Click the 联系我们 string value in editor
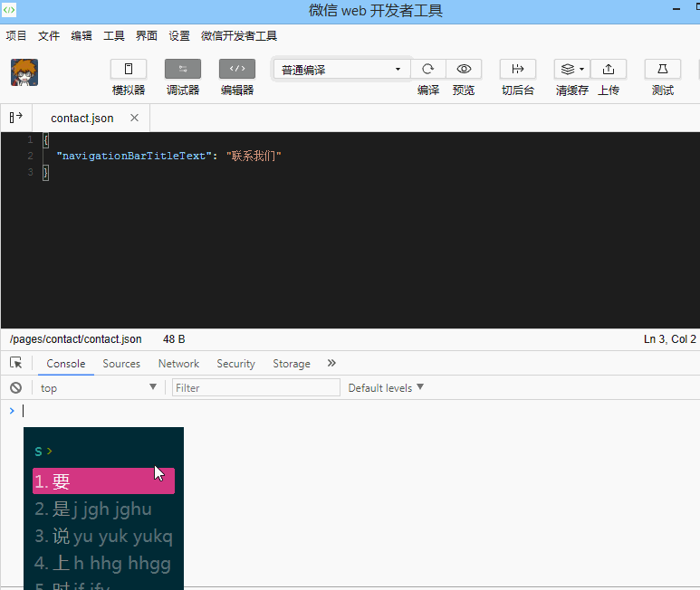 coord(254,156)
